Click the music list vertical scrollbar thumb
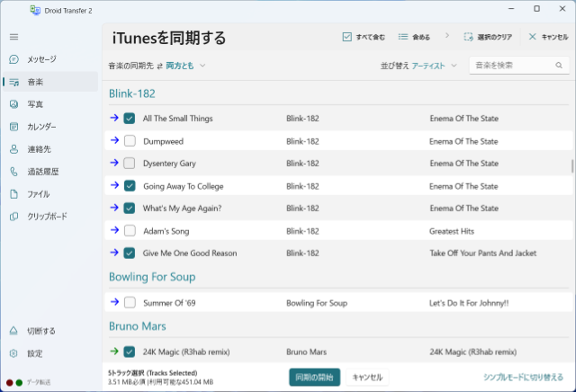 coord(572,166)
